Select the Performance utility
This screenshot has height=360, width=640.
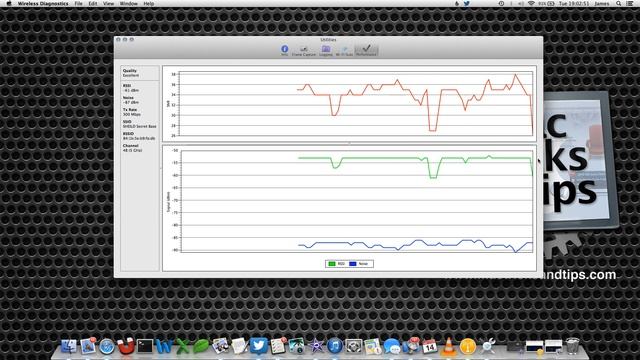(366, 51)
